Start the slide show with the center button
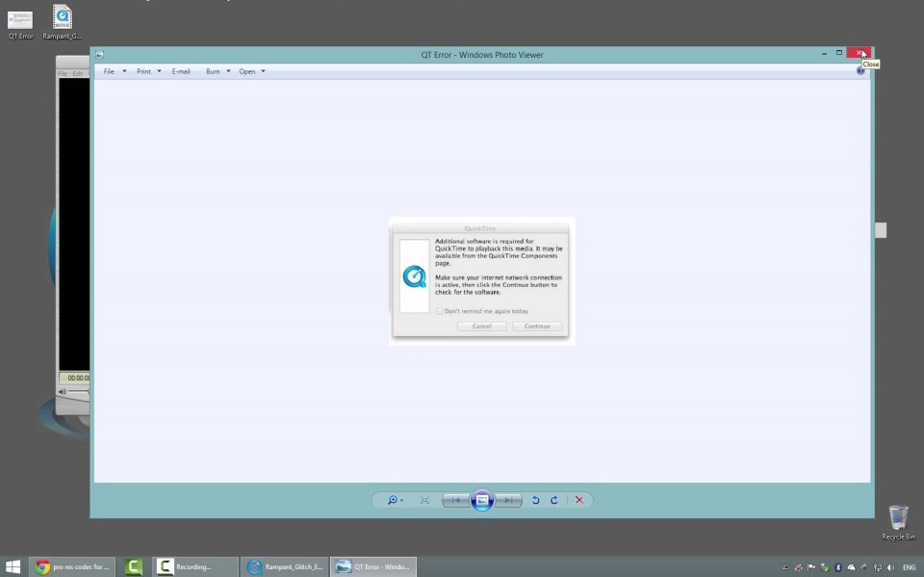The image size is (924, 577). 482,500
